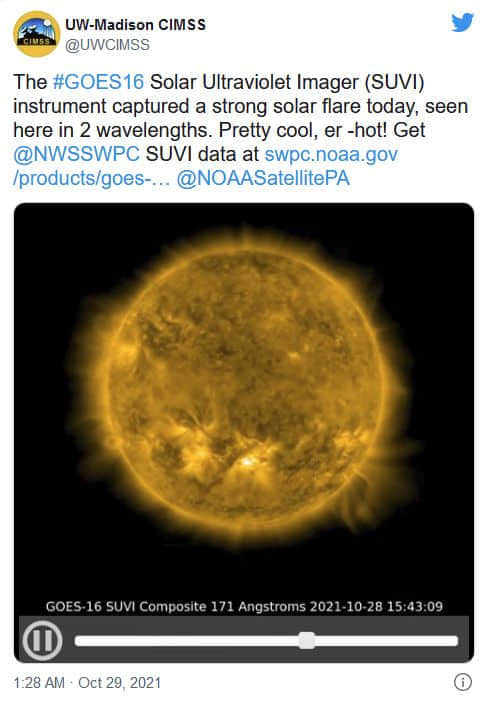Open the @NWSSWPC mention
Image resolution: width=487 pixels, height=701 pixels.
(x=76, y=154)
